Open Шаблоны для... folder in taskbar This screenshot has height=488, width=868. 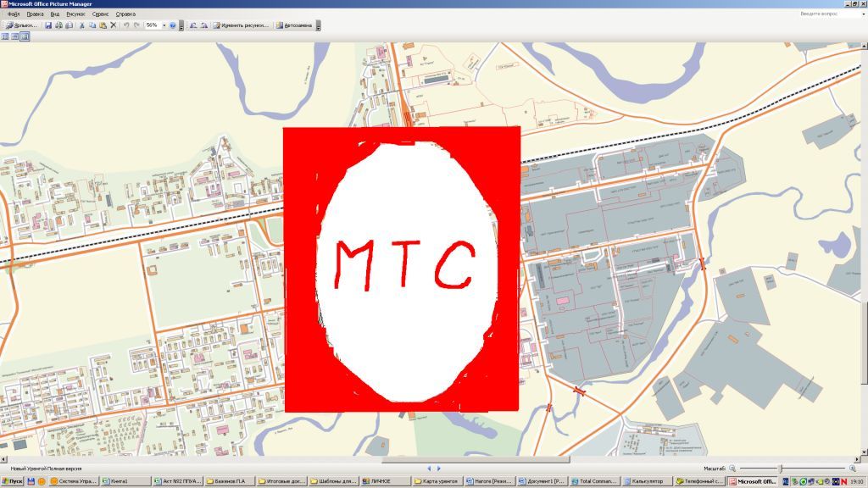[334, 481]
